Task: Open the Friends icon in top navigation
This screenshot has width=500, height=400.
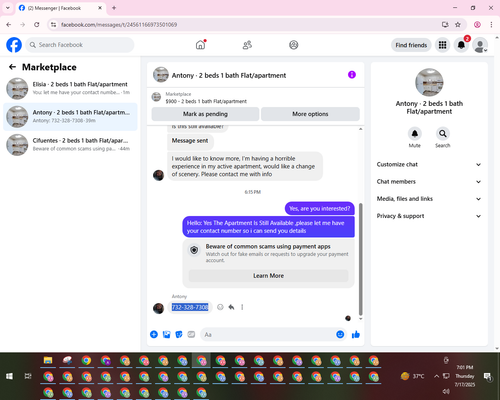Action: 247,45
